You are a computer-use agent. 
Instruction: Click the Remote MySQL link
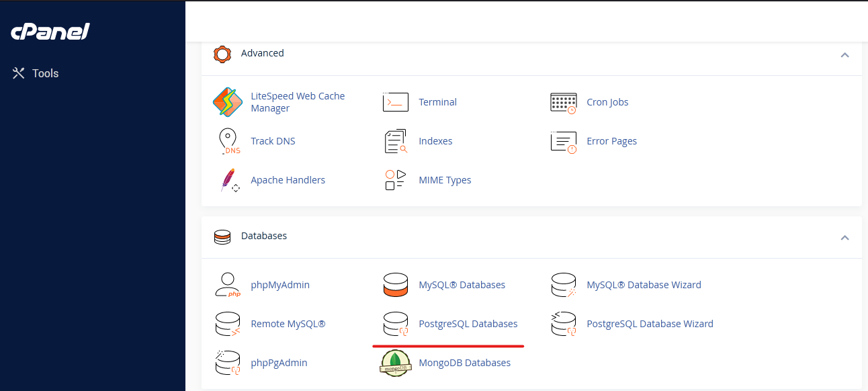pyautogui.click(x=288, y=324)
